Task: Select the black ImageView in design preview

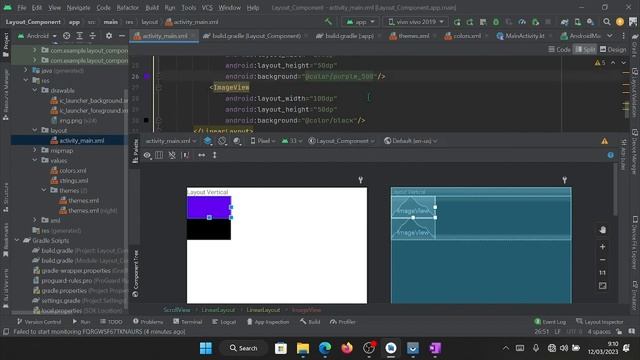Action: coord(209,229)
